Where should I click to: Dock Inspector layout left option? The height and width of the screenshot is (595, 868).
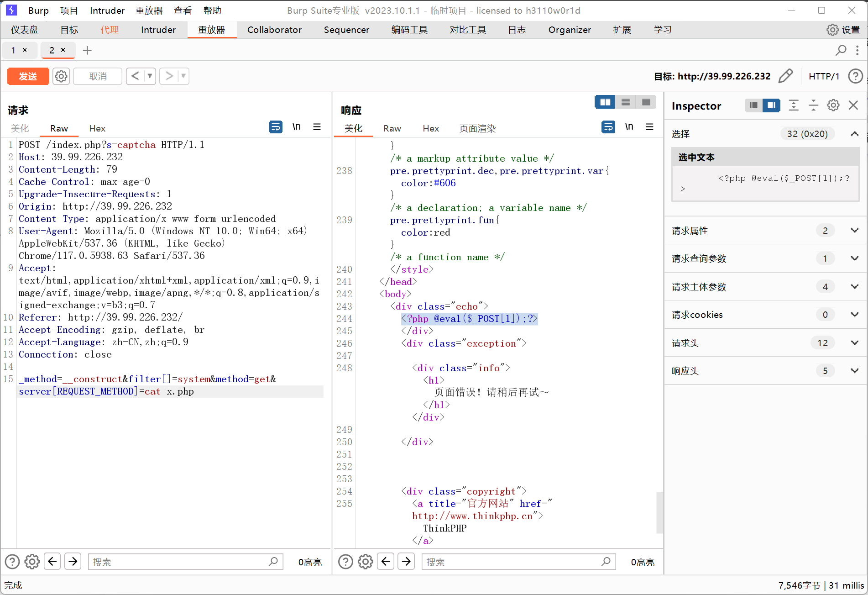point(753,105)
